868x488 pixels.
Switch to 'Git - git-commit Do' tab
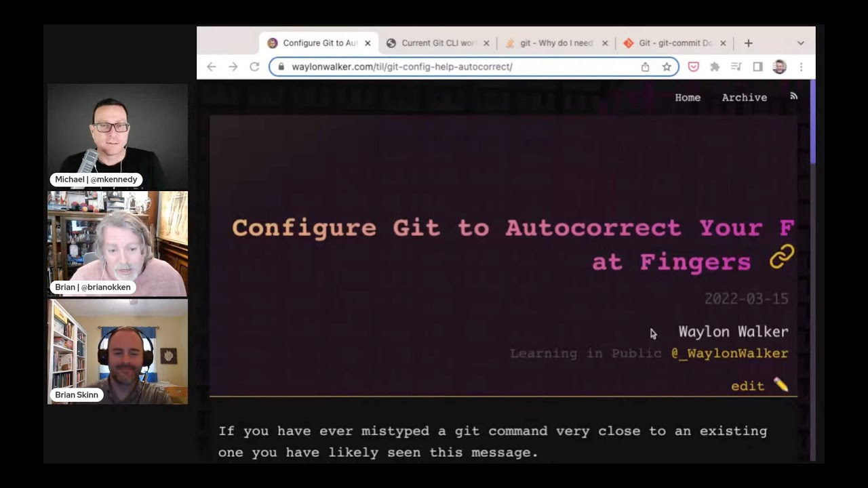point(675,43)
